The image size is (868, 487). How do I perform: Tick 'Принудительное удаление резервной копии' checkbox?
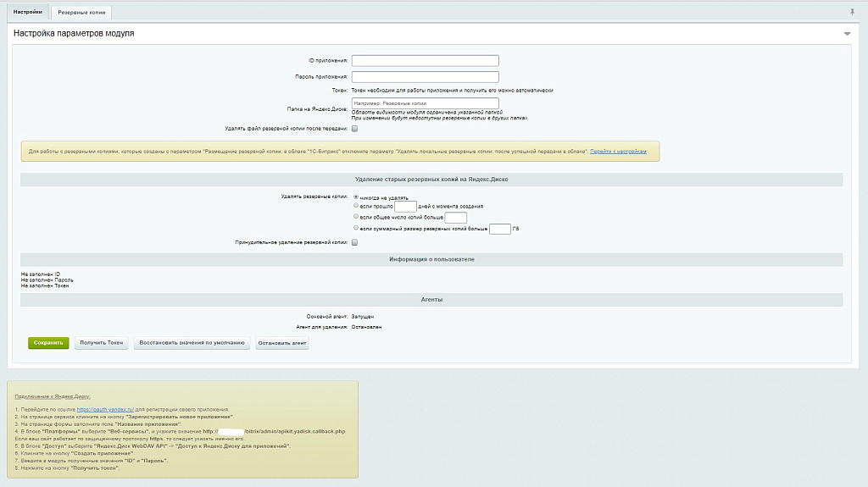coord(355,242)
